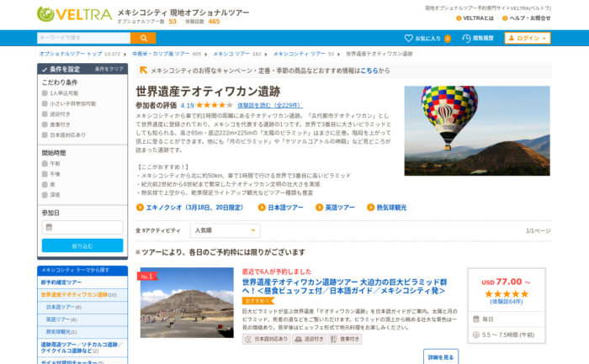Image resolution: width=589 pixels, height=364 pixels.
Task: Check the 午後 start time checkbox
Action: tap(45, 174)
